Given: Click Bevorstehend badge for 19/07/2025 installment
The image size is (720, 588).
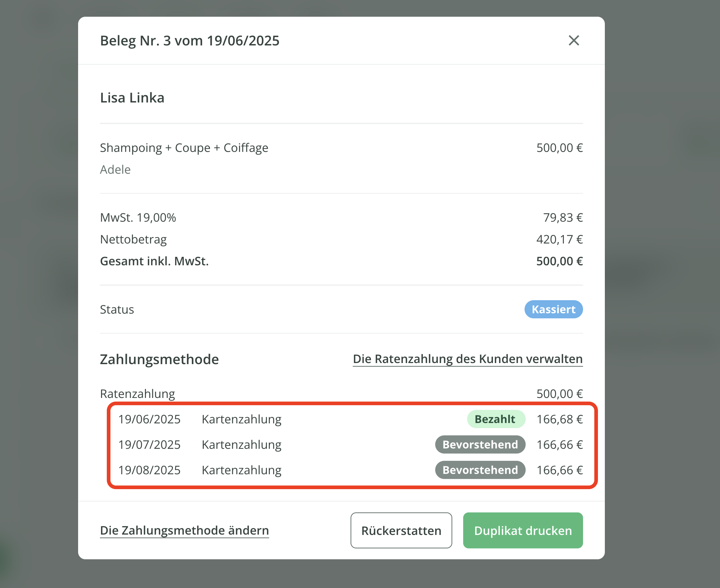Looking at the screenshot, I should tap(480, 444).
